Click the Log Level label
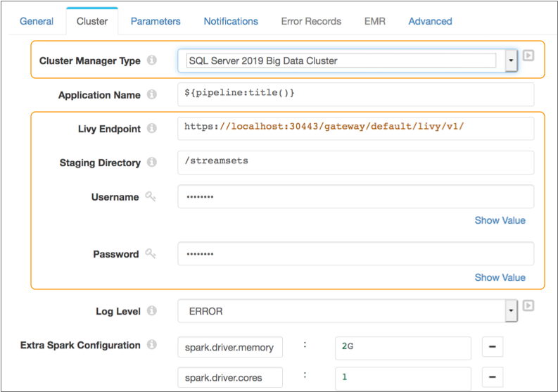Screen dimensions: 558x392 [x=118, y=311]
